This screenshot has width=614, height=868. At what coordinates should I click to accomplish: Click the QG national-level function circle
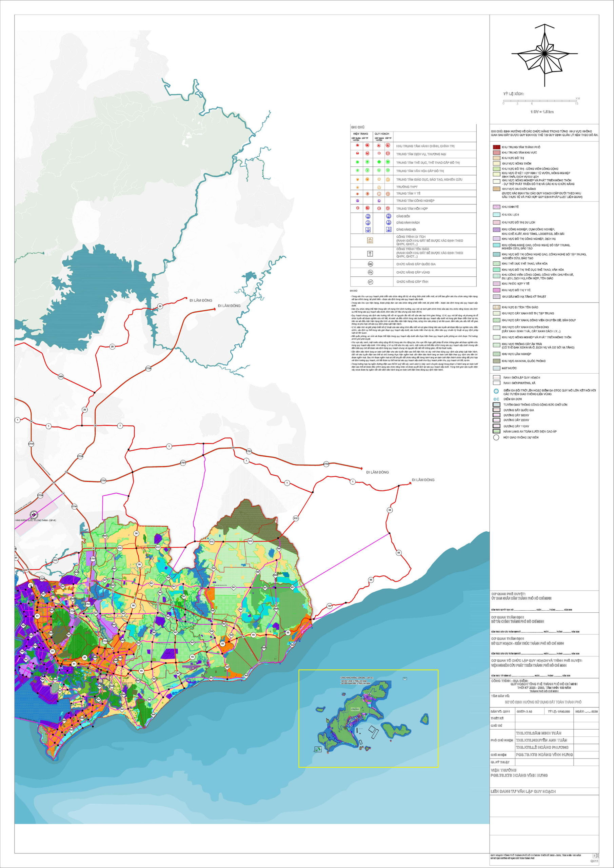[x=371, y=264]
